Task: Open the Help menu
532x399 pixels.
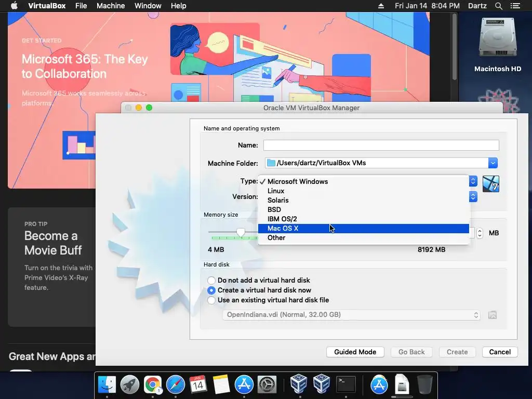Action: point(179,6)
